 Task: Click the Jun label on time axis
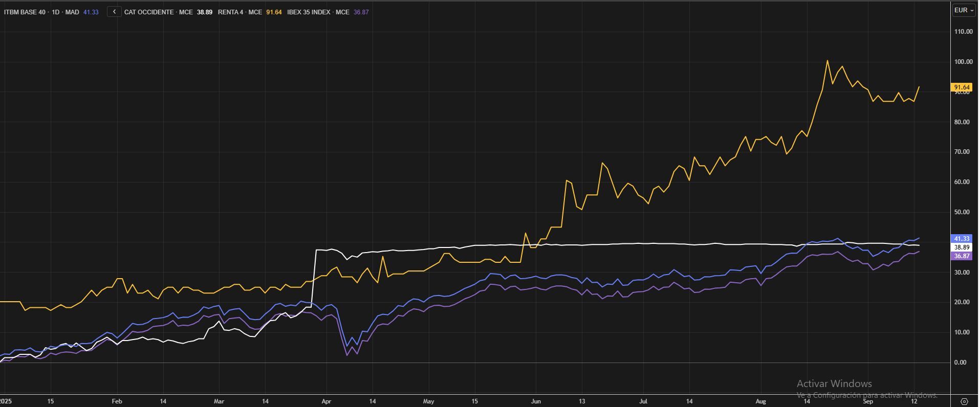tap(536, 401)
